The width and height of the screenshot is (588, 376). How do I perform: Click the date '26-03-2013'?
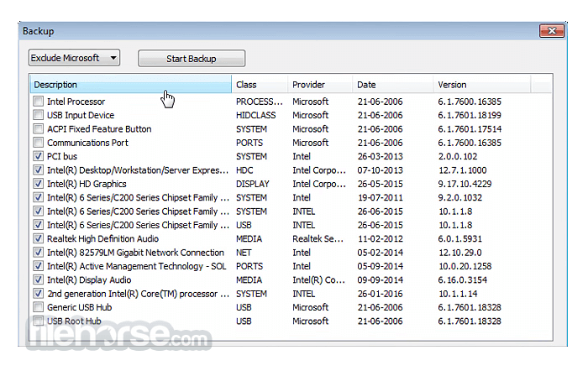point(381,156)
